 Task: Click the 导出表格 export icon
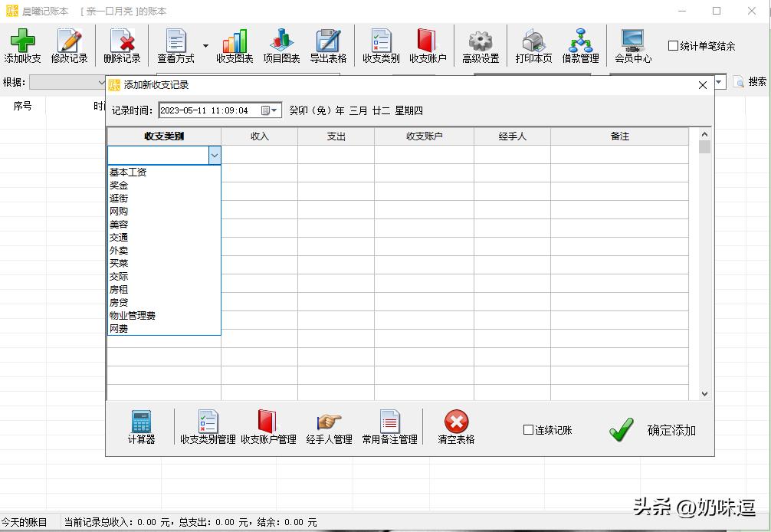click(329, 44)
